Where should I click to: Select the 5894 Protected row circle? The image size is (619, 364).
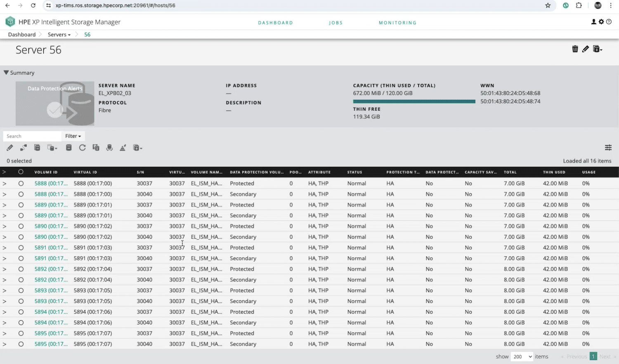[x=21, y=312]
